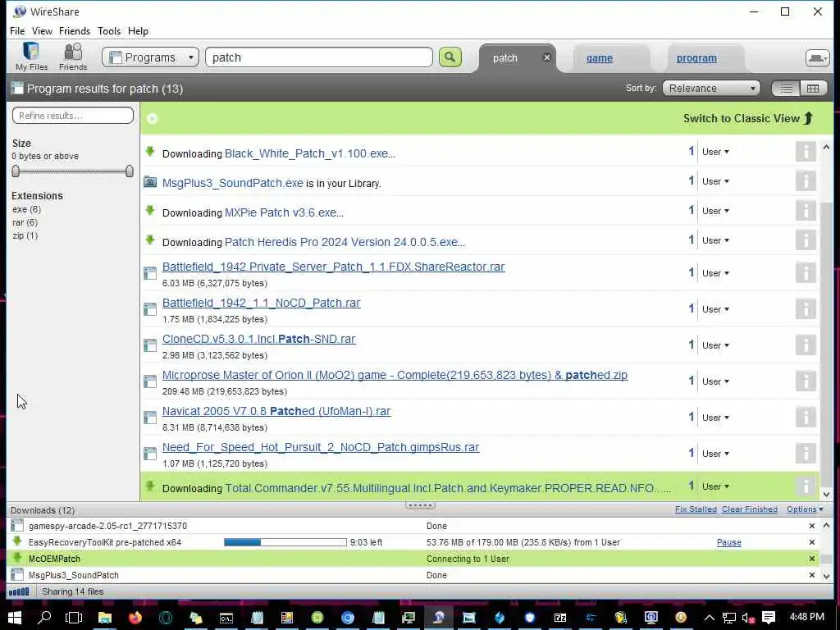This screenshot has width=840, height=630.
Task: Expand User menu for Battlefield NoCD Patch
Action: [x=715, y=309]
